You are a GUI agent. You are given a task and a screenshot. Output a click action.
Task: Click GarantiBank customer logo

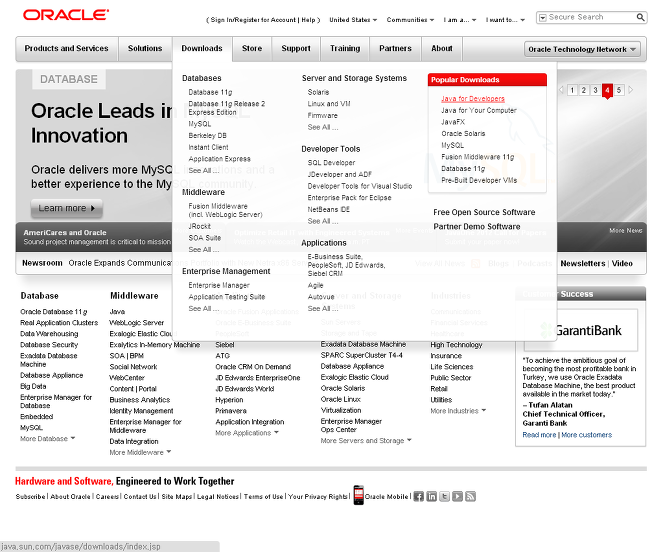(x=581, y=330)
